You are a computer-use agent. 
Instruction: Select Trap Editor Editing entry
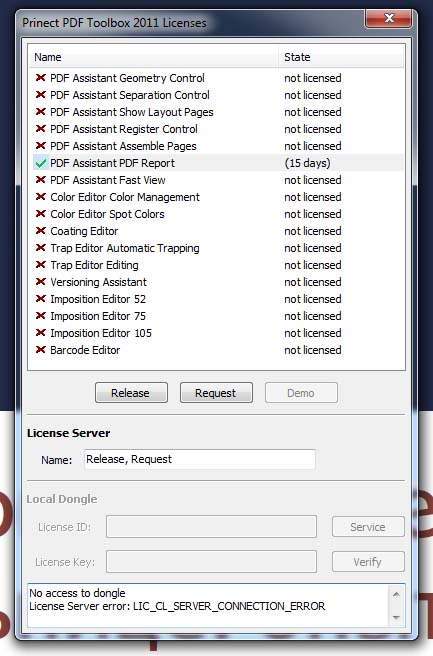218,265
